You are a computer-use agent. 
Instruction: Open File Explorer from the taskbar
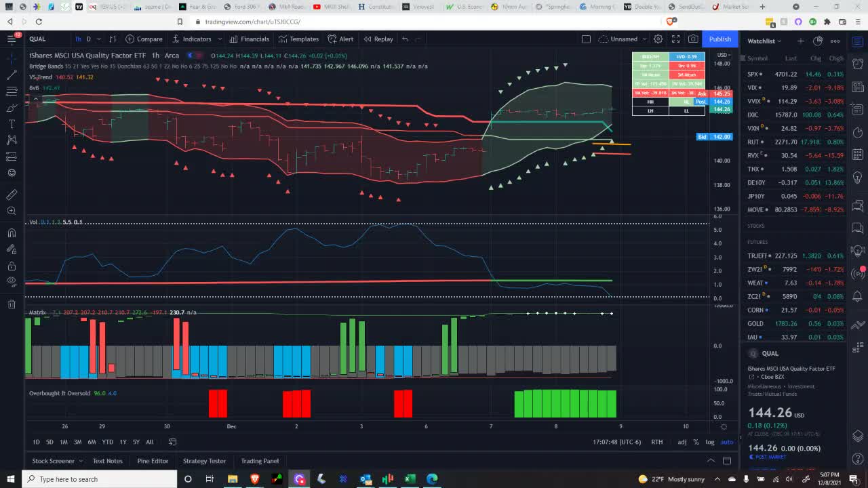(233, 479)
